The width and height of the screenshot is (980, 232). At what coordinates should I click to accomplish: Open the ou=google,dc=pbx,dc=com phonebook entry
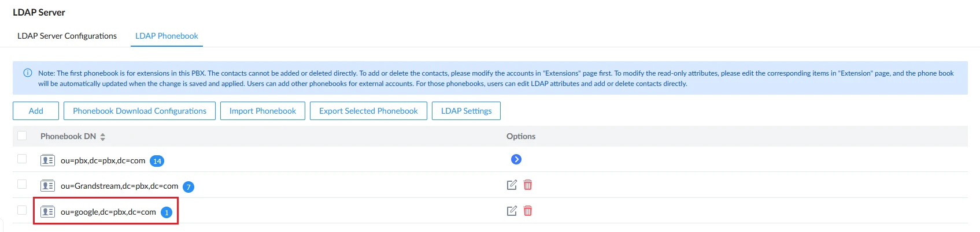[x=108, y=212]
